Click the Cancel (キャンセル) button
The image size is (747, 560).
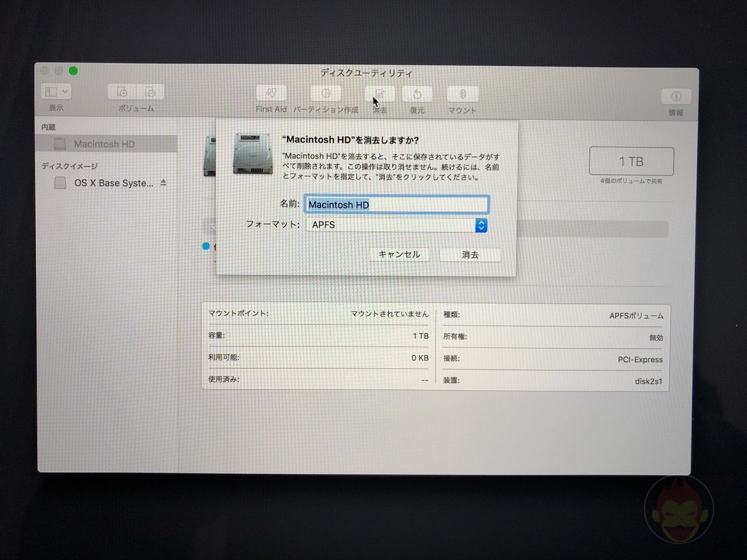tap(399, 254)
